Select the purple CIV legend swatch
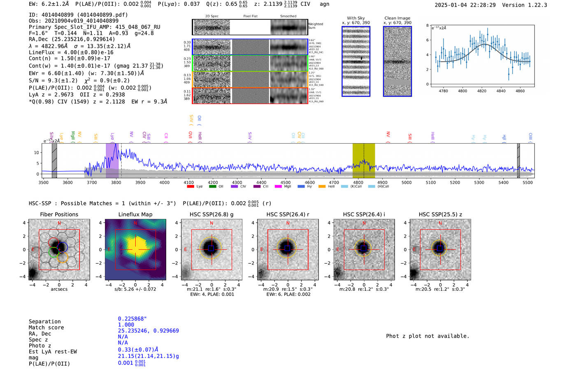Image resolution: width=576 pixels, height=392 pixels. 235,186
